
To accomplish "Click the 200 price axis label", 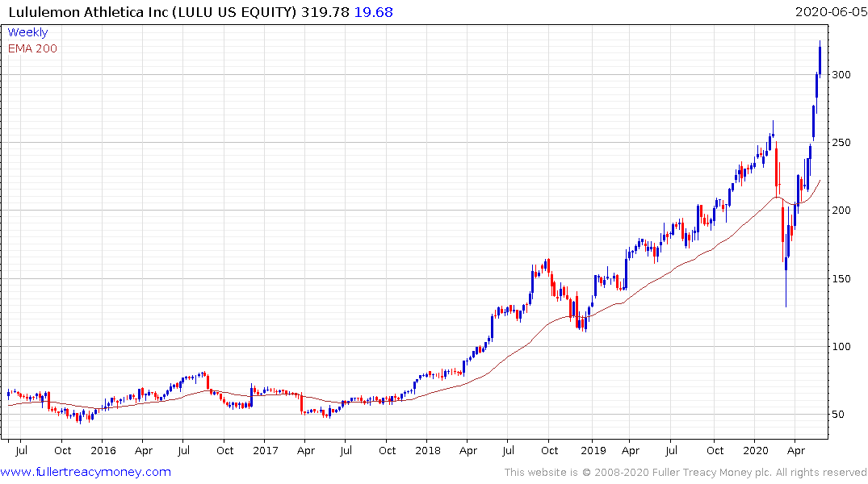I will coord(841,211).
